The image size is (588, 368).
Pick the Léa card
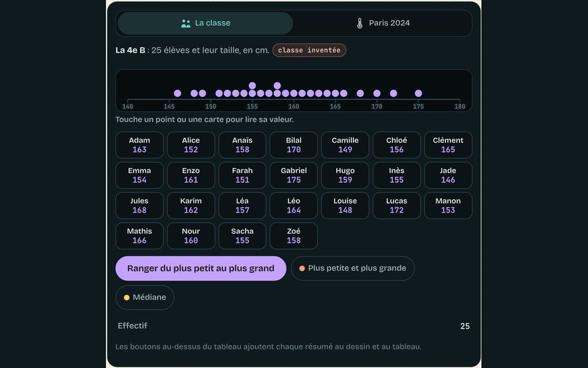(x=243, y=206)
